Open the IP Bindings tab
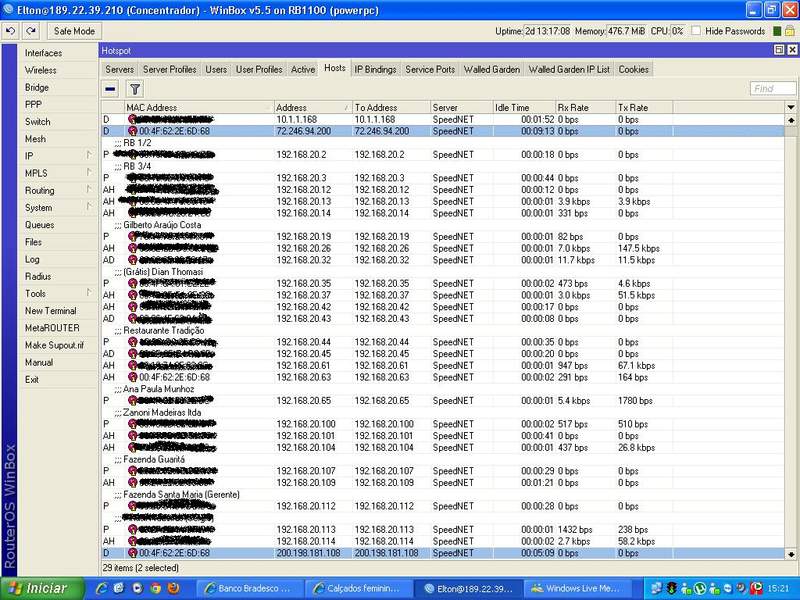The height and width of the screenshot is (600, 800). [375, 69]
